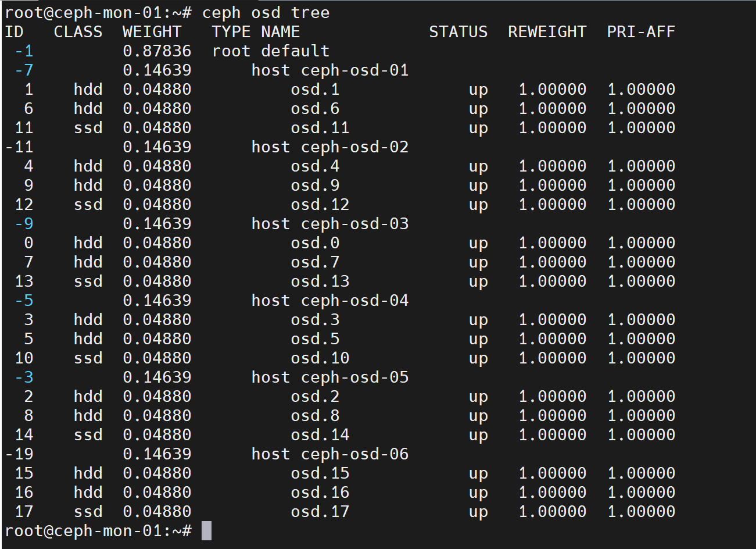Click 'host ceph-osd-01' entry
Screen dimensions: 756x549
click(x=330, y=70)
